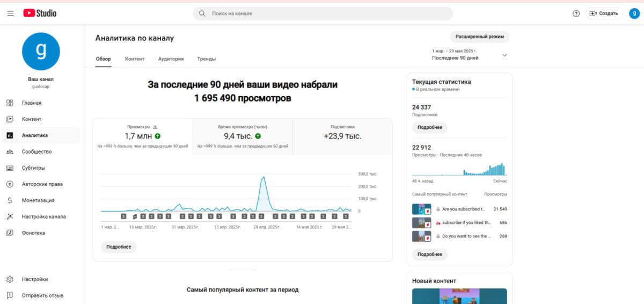This screenshot has height=304, width=644.
Task: Click the Аналитика bar chart icon
Action: click(10, 135)
